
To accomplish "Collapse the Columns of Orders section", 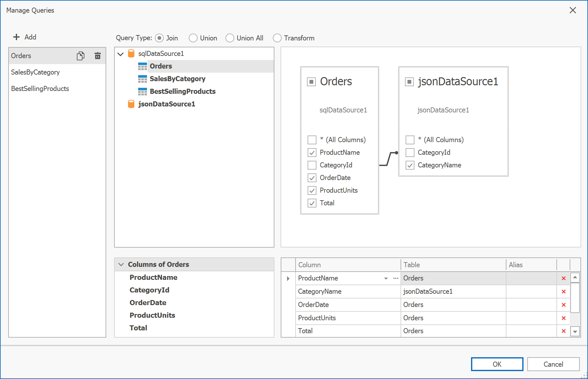I will [x=121, y=264].
